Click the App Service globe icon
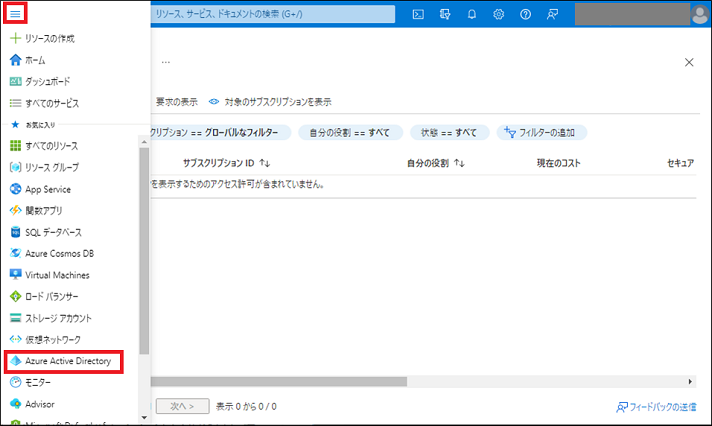This screenshot has width=712, height=426. click(15, 189)
